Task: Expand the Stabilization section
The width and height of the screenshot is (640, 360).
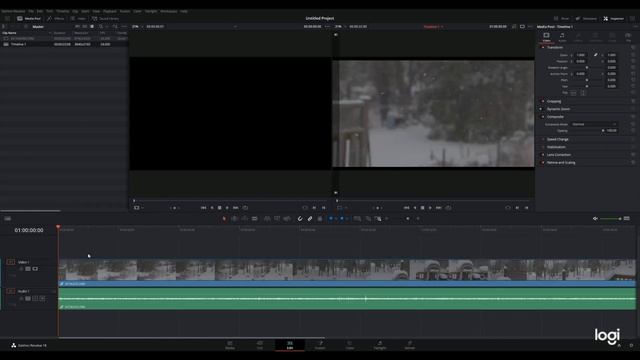Action: point(556,147)
